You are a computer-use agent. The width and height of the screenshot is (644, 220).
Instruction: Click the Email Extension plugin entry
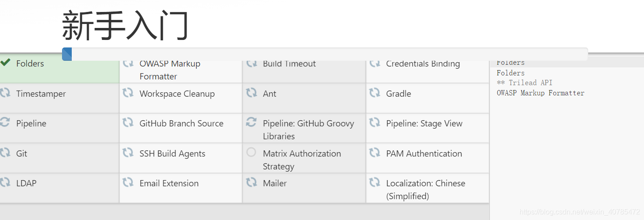coord(169,184)
